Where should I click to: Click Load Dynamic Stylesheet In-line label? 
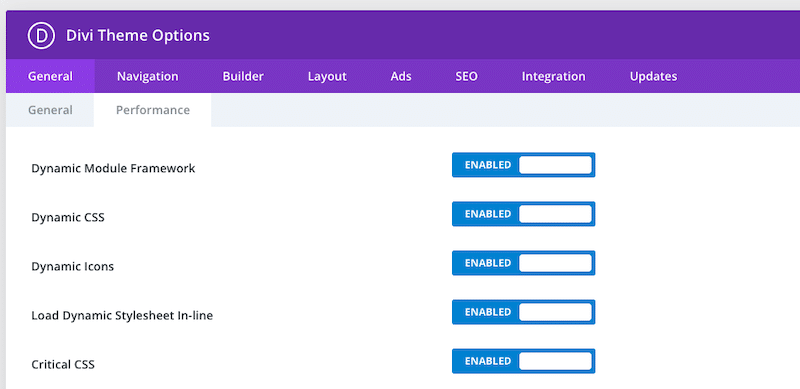coord(122,315)
